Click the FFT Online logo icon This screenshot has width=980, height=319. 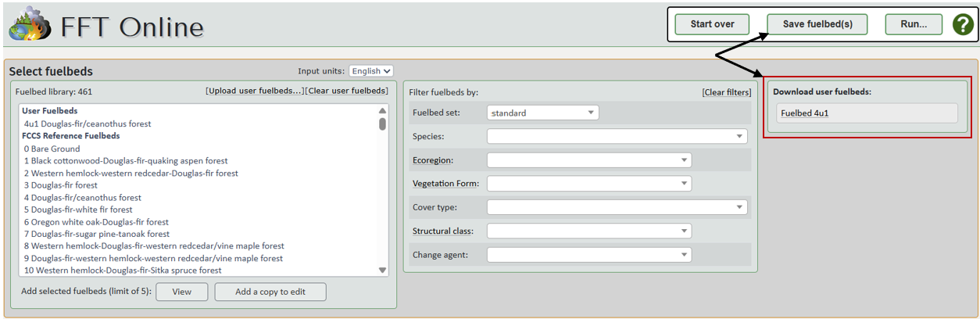29,26
